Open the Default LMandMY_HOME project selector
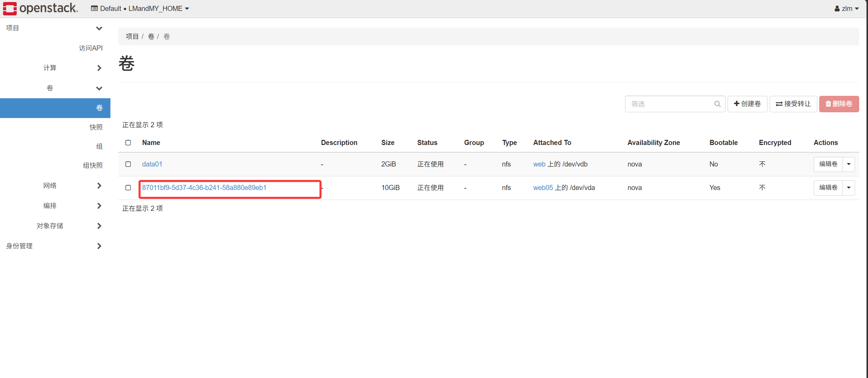Image resolution: width=868 pixels, height=378 pixels. [140, 9]
